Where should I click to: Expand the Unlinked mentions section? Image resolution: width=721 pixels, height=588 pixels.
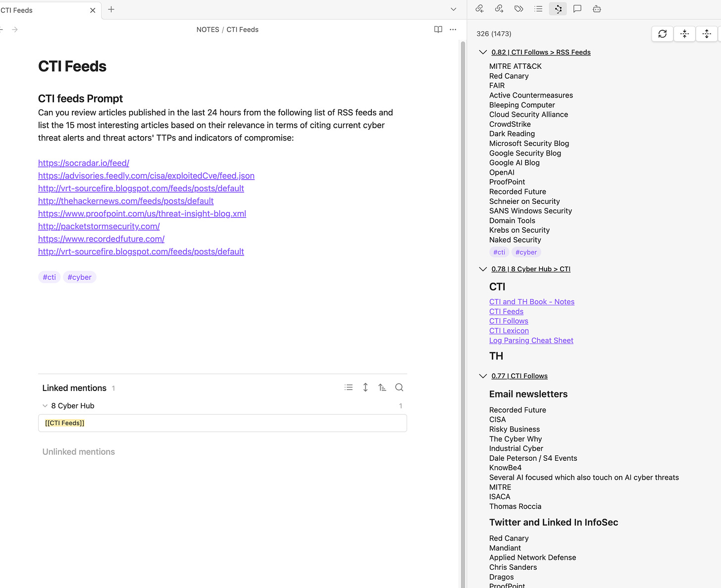tap(79, 452)
